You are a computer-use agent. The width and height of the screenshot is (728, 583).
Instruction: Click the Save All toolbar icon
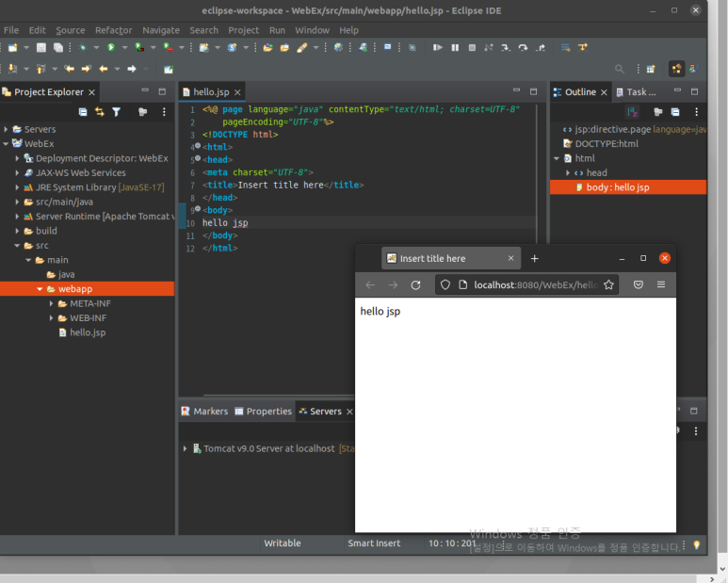point(58,47)
